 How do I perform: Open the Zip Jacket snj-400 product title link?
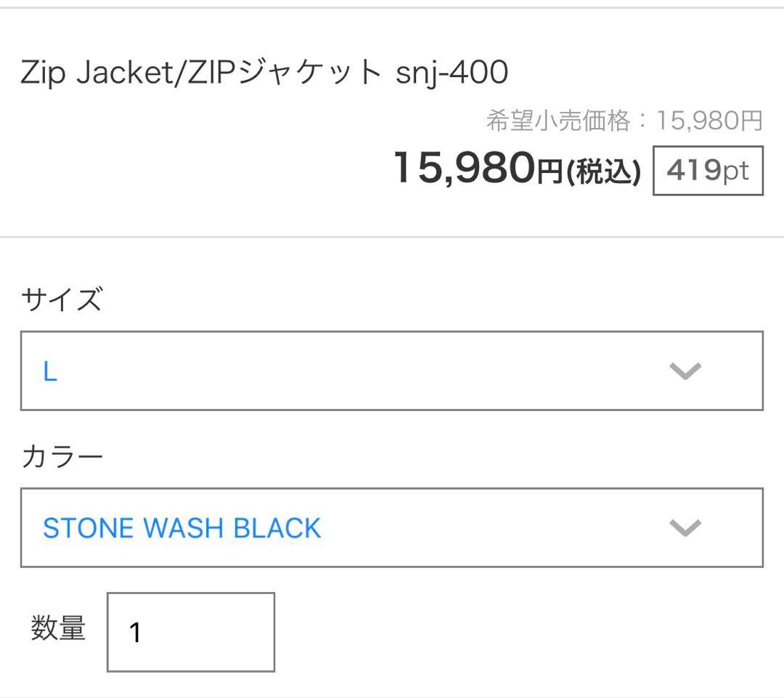pos(265,70)
